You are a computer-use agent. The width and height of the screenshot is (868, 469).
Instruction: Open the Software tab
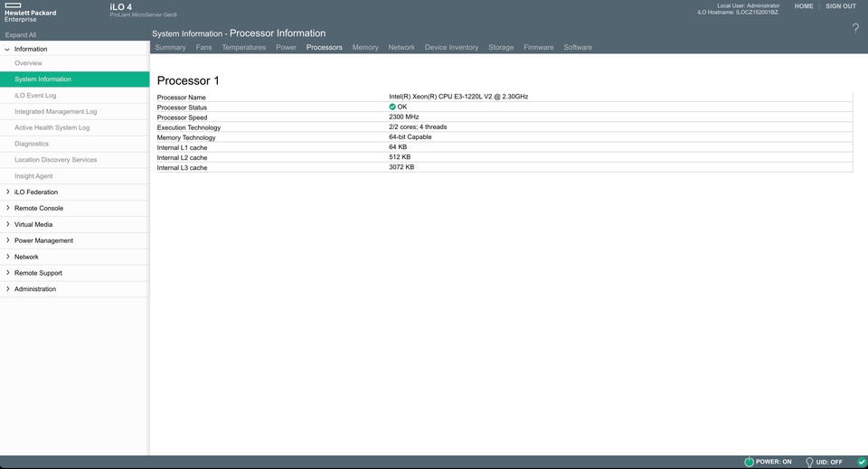[578, 48]
